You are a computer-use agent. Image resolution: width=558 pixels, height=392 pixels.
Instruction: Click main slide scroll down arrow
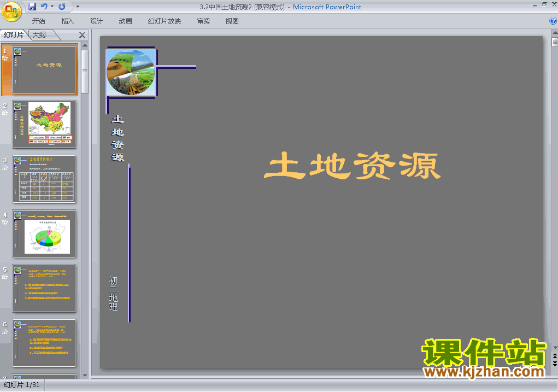555,348
